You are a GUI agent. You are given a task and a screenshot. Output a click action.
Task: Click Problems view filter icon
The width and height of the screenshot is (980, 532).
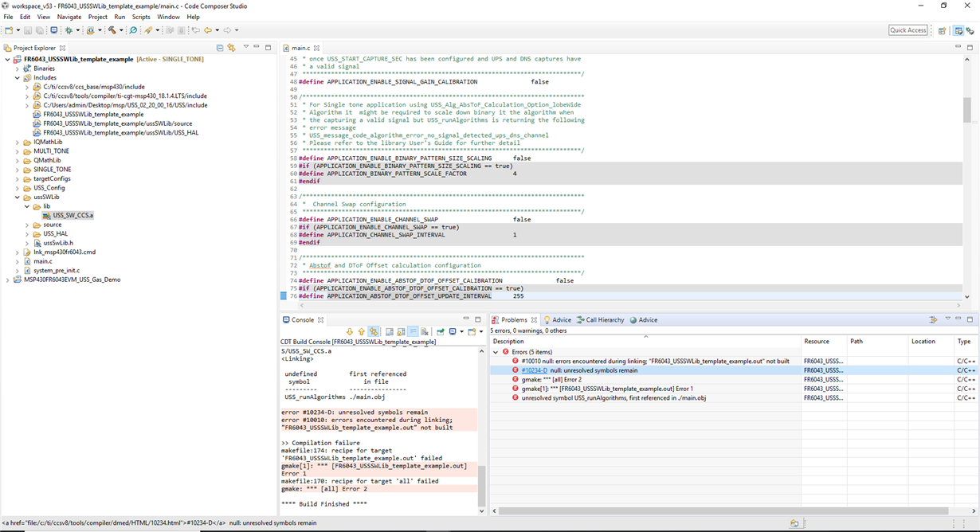[x=932, y=319]
